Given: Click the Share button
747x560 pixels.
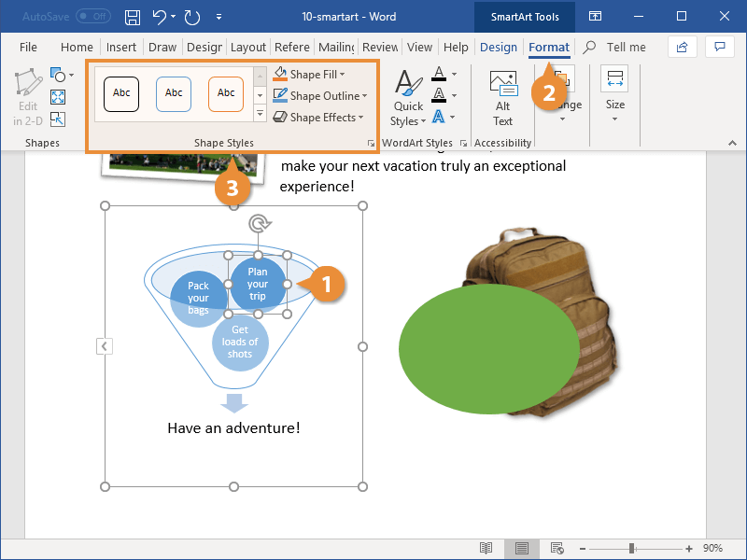Looking at the screenshot, I should click(x=681, y=47).
